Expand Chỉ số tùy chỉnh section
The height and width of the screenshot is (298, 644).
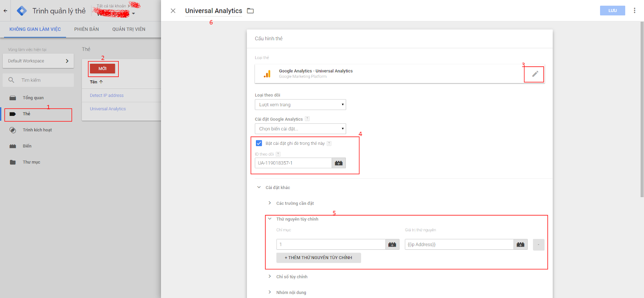click(x=270, y=276)
